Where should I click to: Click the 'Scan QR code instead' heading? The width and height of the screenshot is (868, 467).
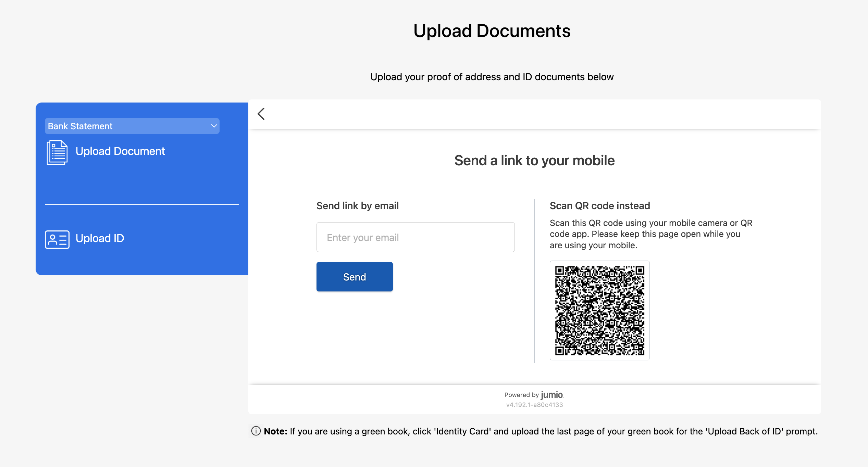pyautogui.click(x=600, y=206)
